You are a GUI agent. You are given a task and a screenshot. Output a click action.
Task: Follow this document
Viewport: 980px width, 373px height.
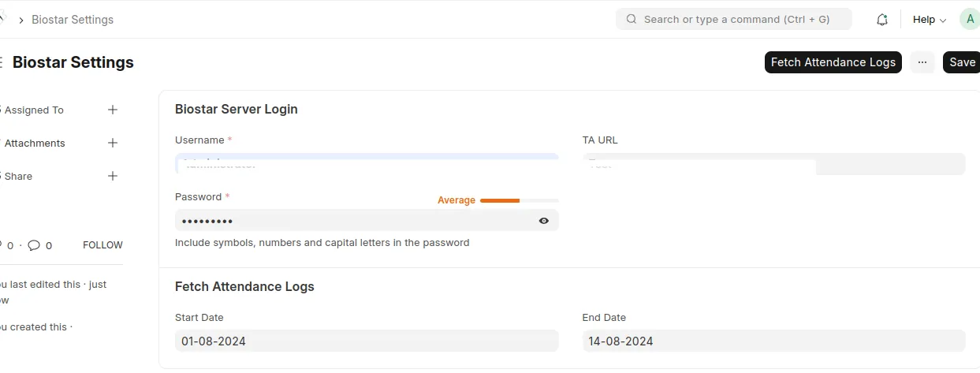pyautogui.click(x=102, y=245)
